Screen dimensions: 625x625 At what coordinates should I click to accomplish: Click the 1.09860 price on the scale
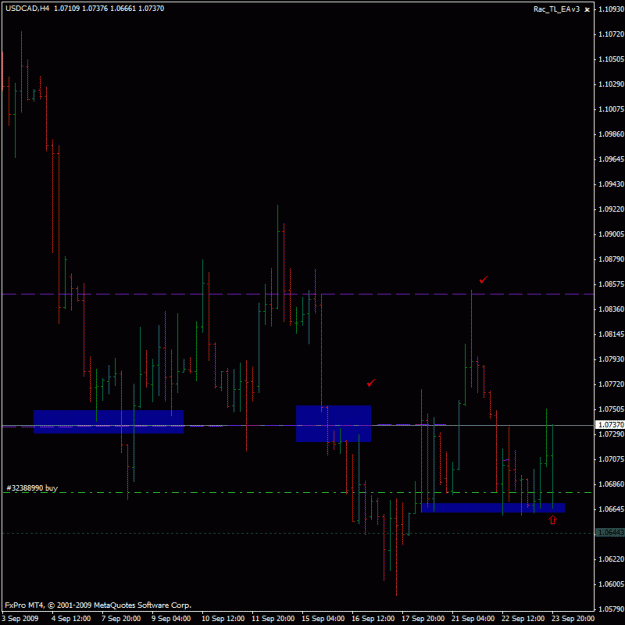tap(611, 134)
